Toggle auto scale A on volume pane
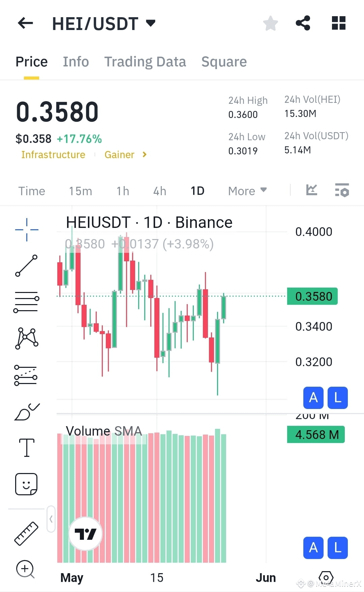364x592 pixels. click(313, 548)
